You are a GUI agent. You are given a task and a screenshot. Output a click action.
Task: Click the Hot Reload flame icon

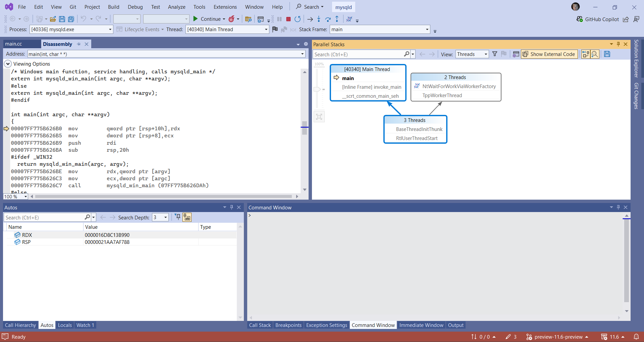(x=231, y=19)
